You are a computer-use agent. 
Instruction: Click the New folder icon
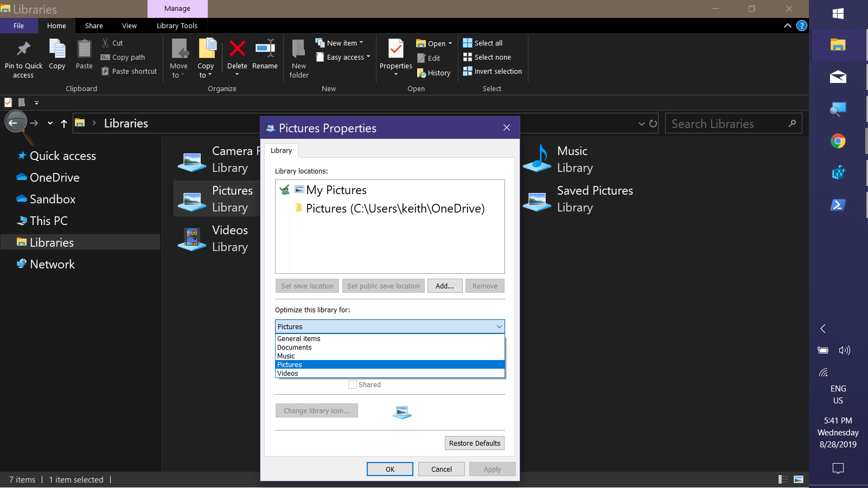[298, 49]
